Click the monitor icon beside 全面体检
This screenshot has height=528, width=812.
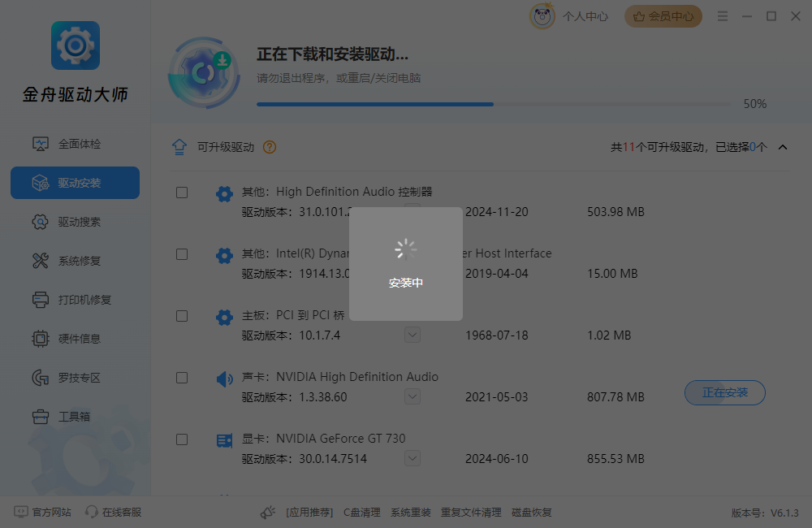pos(41,144)
